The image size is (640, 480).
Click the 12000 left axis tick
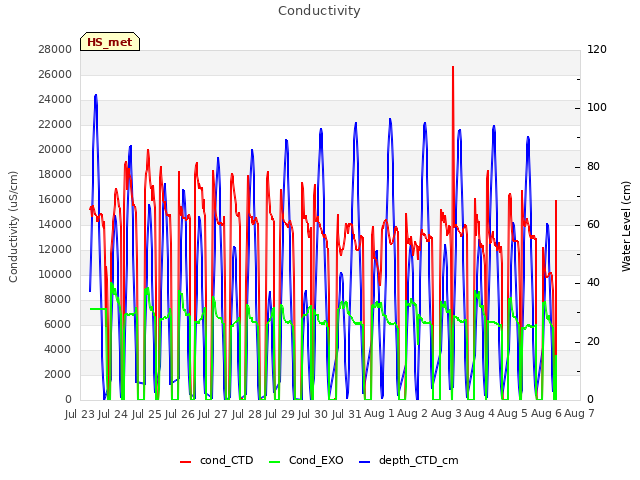coord(55,249)
